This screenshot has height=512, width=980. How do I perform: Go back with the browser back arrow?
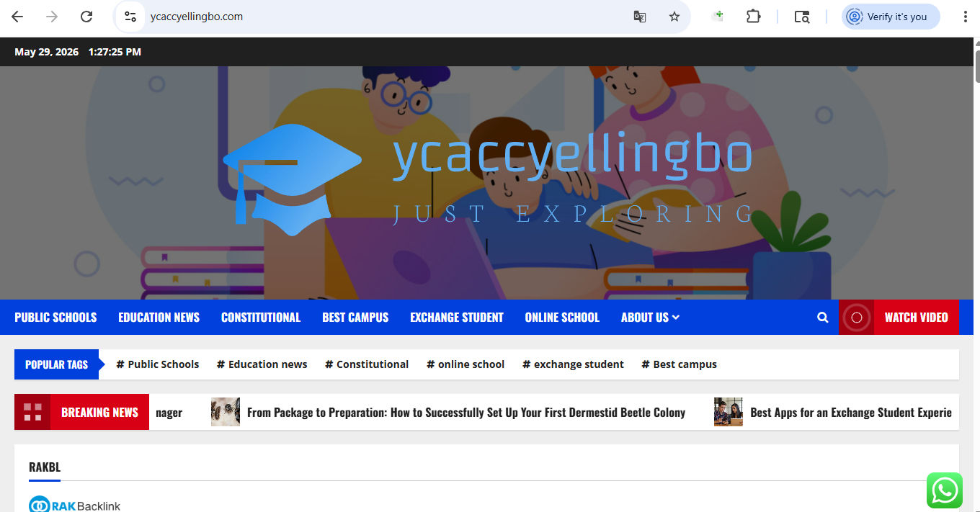(x=17, y=17)
